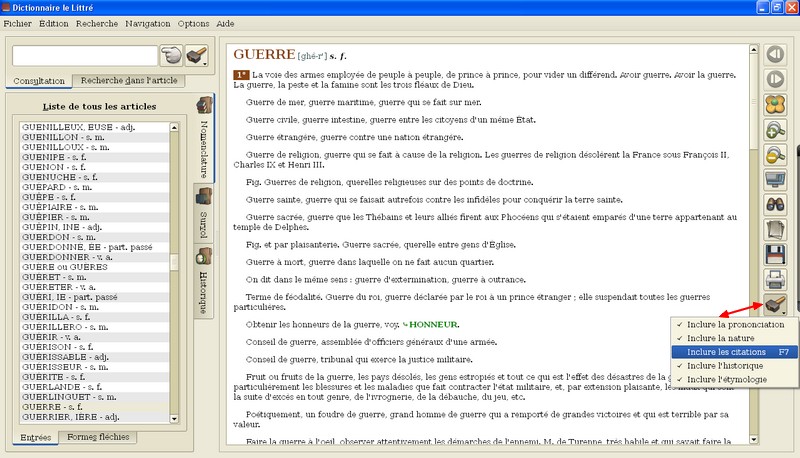Select GUÉRILLA entry in list
The image size is (800, 458).
(x=94, y=317)
